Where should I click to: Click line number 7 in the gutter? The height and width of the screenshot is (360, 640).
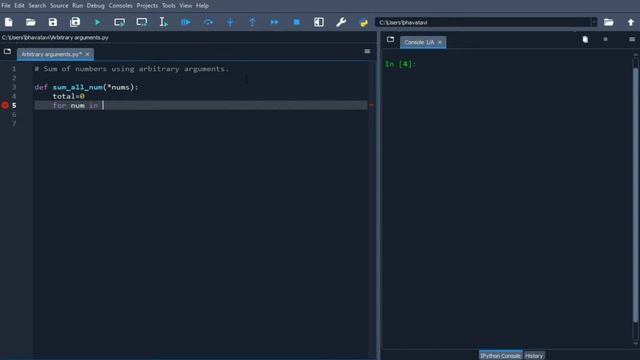14,124
